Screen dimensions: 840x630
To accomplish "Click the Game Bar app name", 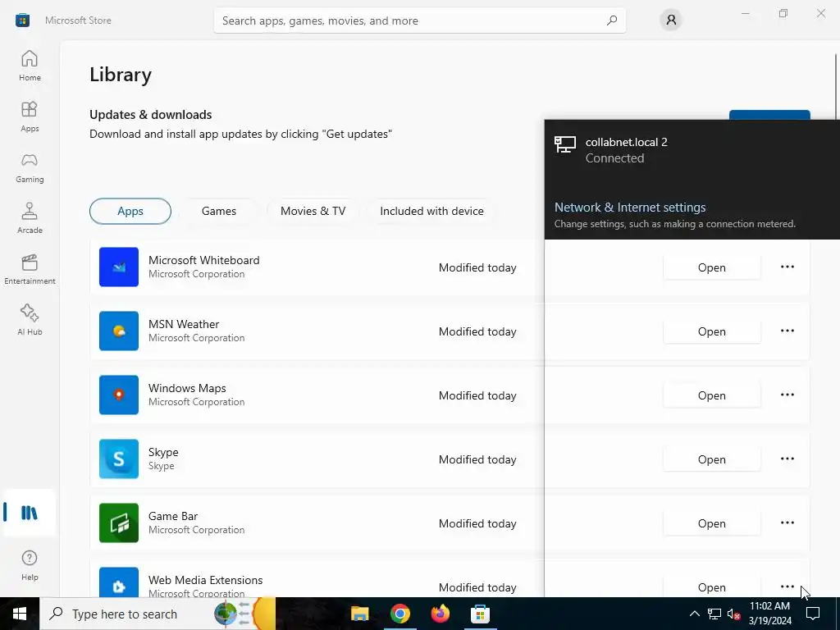I will pyautogui.click(x=173, y=517).
